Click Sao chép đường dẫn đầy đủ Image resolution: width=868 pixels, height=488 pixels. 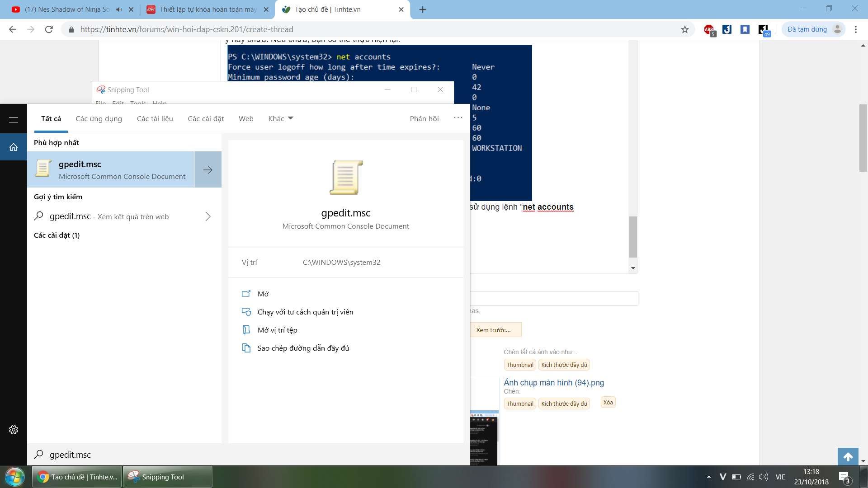296,348
